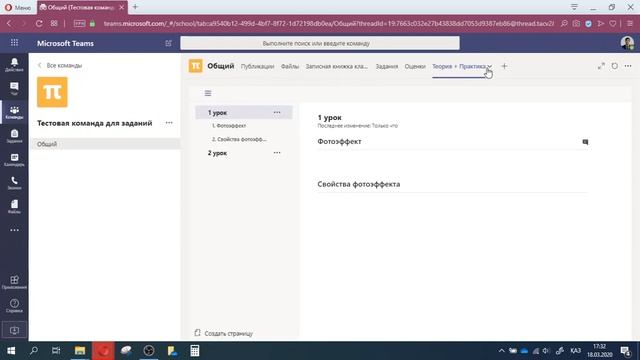
Task: Open Chat in the Teams sidebar
Action: click(14, 88)
